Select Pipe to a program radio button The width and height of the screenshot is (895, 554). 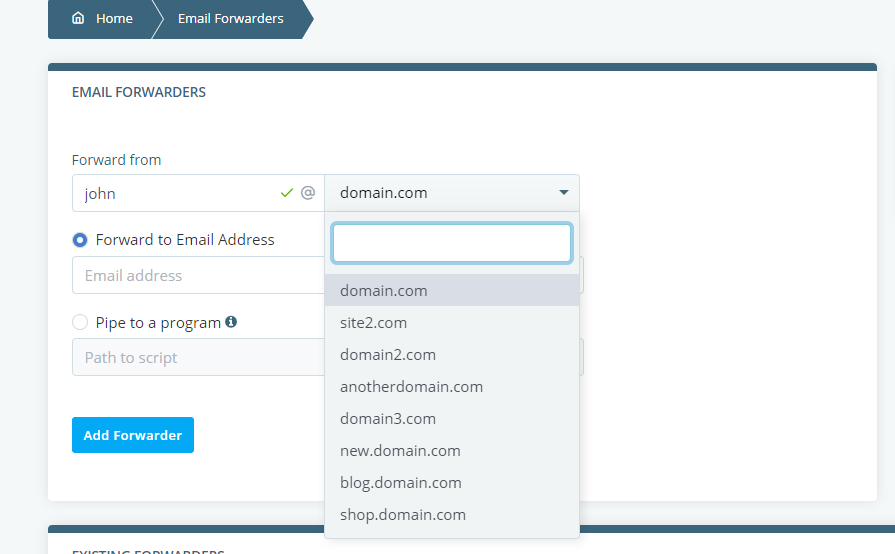80,322
